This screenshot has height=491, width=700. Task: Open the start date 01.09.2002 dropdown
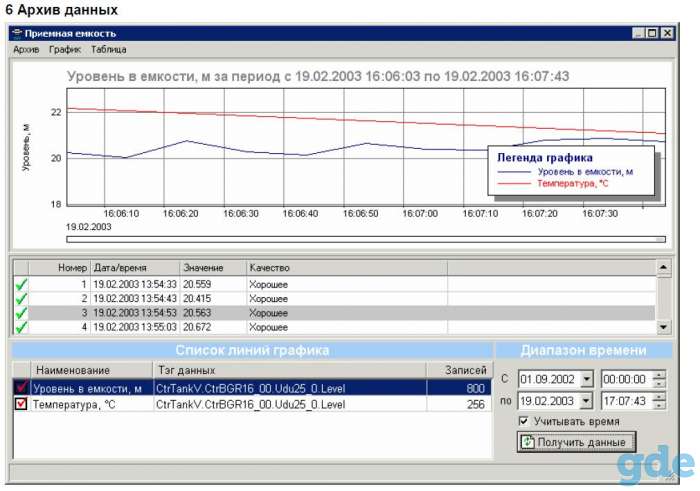[587, 379]
